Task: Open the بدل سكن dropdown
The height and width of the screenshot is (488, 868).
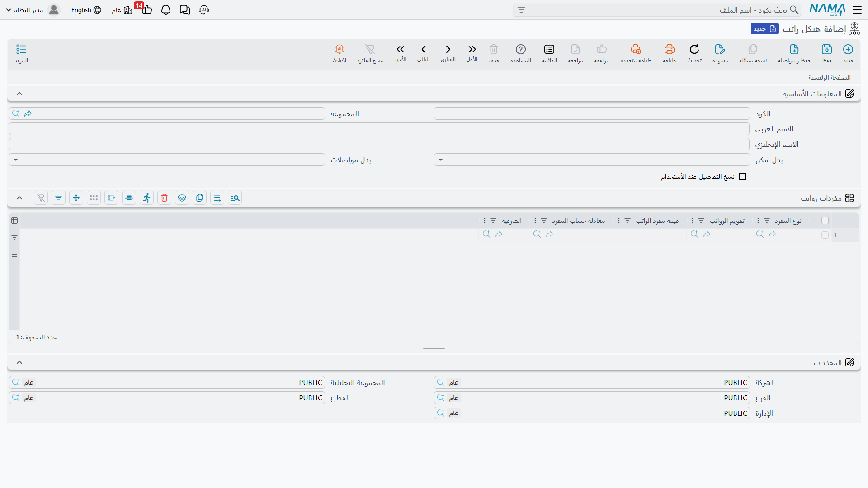Action: tap(592, 160)
